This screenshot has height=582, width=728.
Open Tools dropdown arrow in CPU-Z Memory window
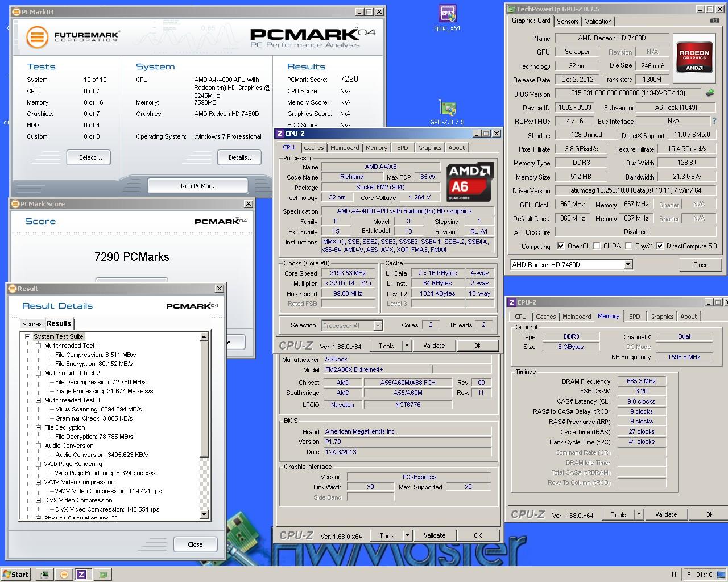coord(639,514)
